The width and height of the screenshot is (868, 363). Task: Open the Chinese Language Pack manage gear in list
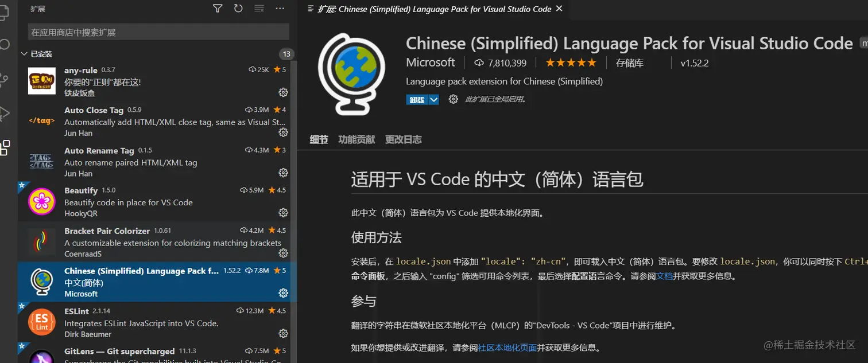click(283, 293)
